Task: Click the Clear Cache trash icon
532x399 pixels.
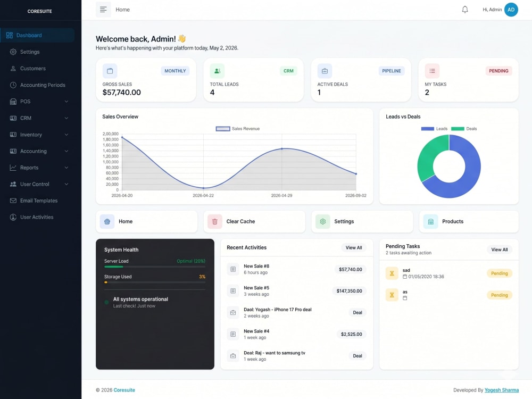Action: [215, 221]
